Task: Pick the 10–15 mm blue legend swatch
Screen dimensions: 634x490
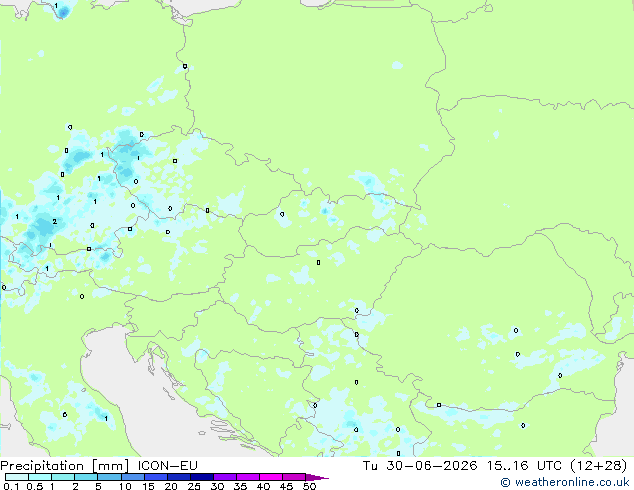Action: coord(132,477)
